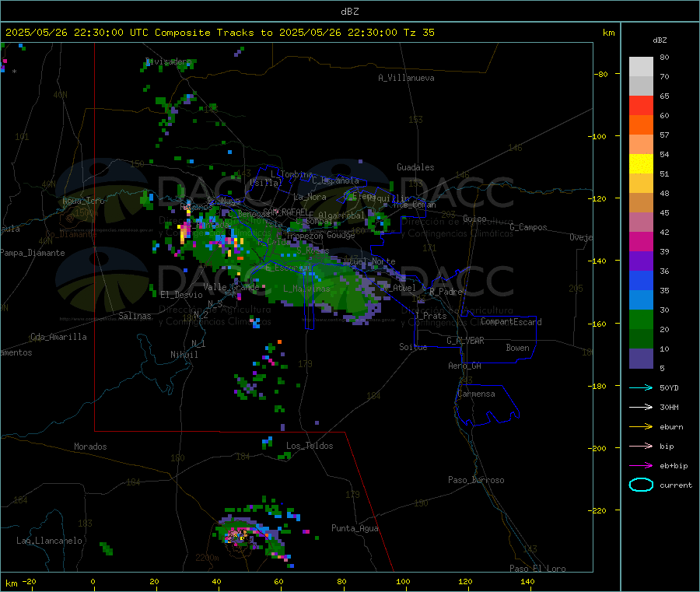The height and width of the screenshot is (592, 700).
Task: Click the cyan 'current' ellipse symbol
Action: click(x=641, y=485)
